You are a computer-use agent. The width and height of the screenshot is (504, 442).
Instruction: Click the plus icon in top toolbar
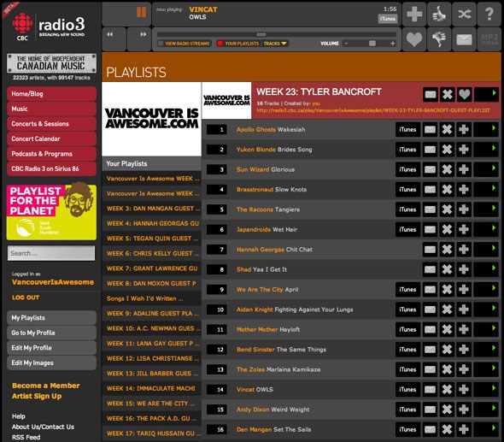tap(414, 15)
